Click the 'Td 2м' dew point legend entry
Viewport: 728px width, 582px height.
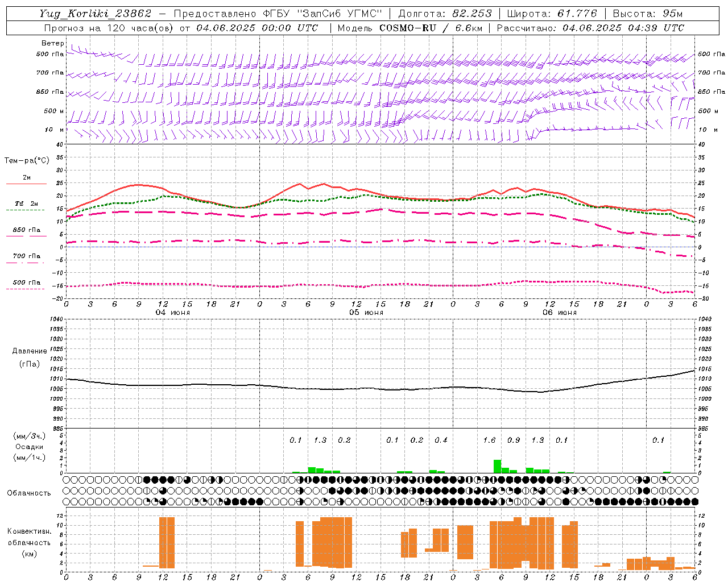point(26,203)
